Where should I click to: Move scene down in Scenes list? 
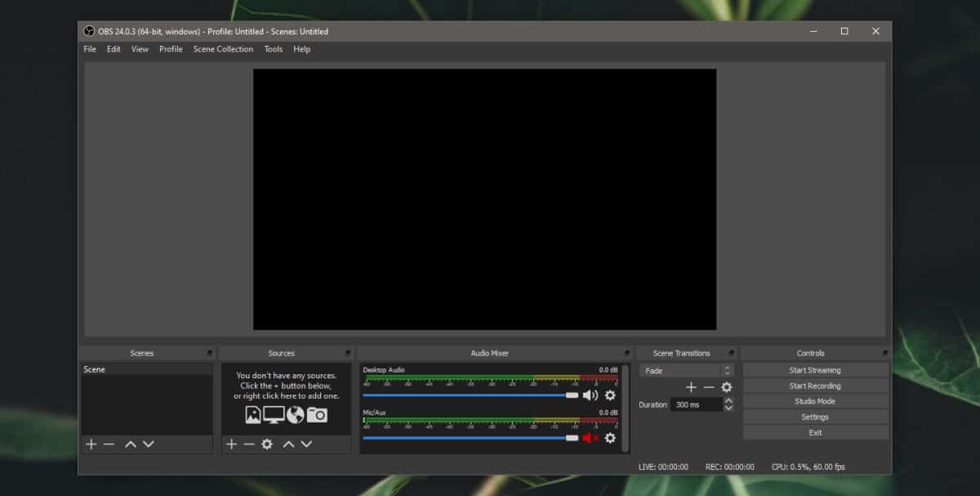148,444
